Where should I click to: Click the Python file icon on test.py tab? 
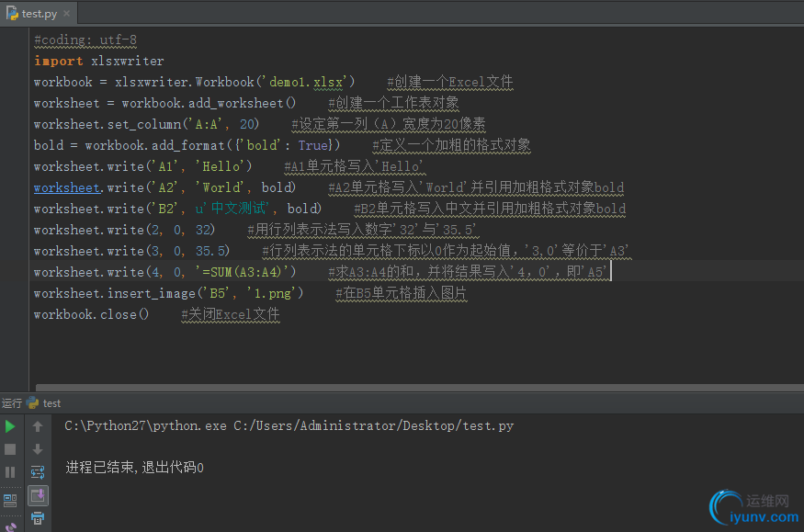tap(11, 14)
